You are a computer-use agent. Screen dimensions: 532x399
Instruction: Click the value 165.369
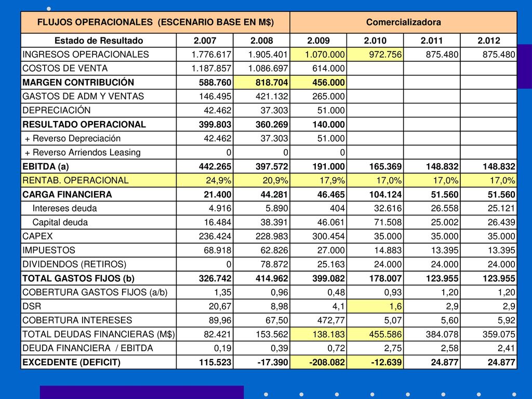pos(385,167)
